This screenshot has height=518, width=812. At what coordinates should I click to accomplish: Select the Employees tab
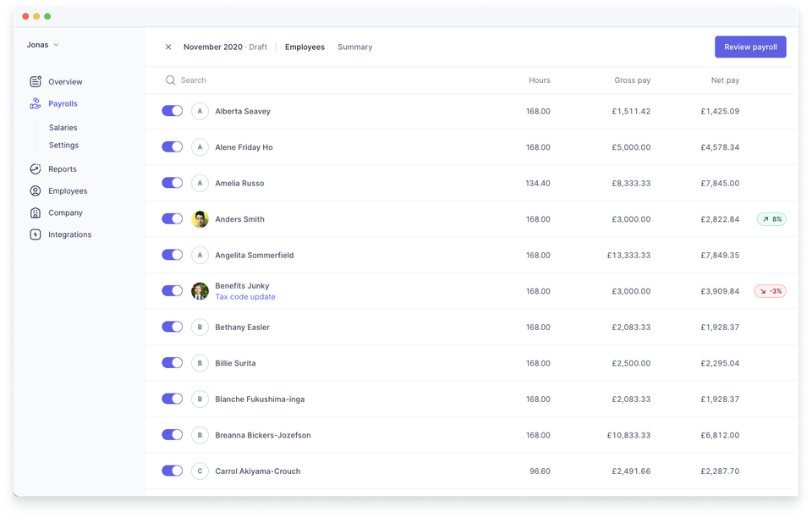coord(304,47)
